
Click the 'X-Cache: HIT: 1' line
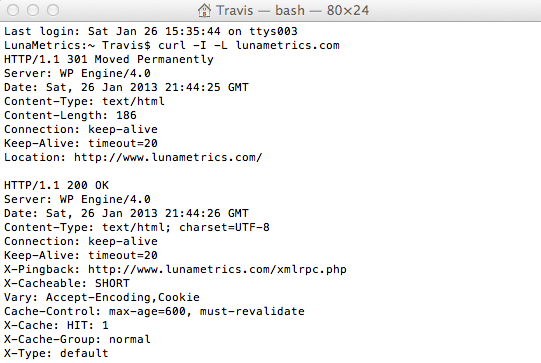pos(56,325)
